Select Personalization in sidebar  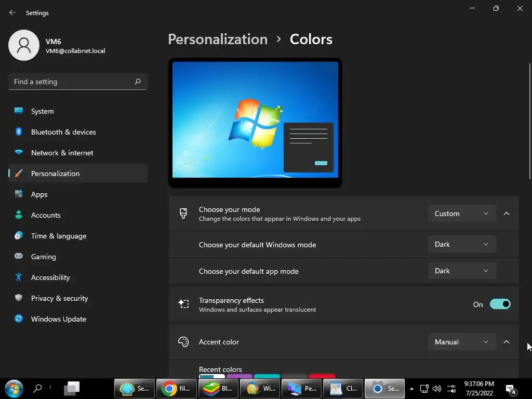(x=78, y=174)
